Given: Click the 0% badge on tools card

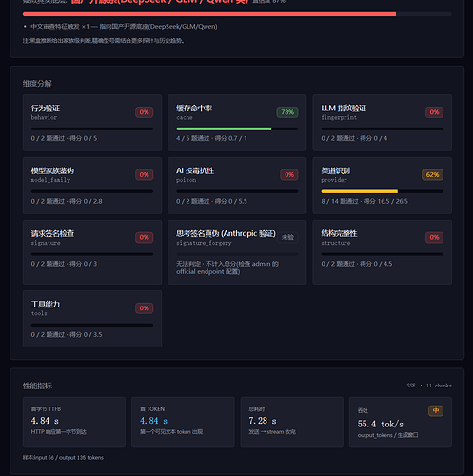Looking at the screenshot, I should point(145,308).
